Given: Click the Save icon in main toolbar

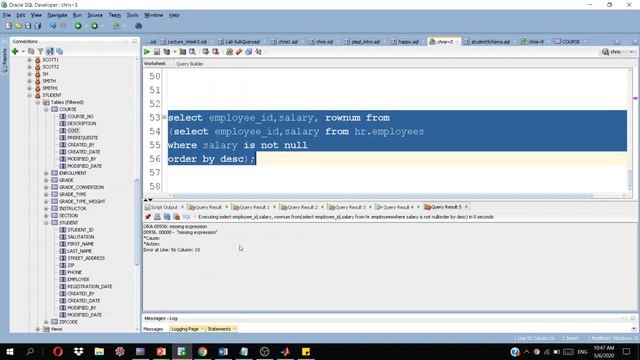Looking at the screenshot, I should [x=28, y=26].
